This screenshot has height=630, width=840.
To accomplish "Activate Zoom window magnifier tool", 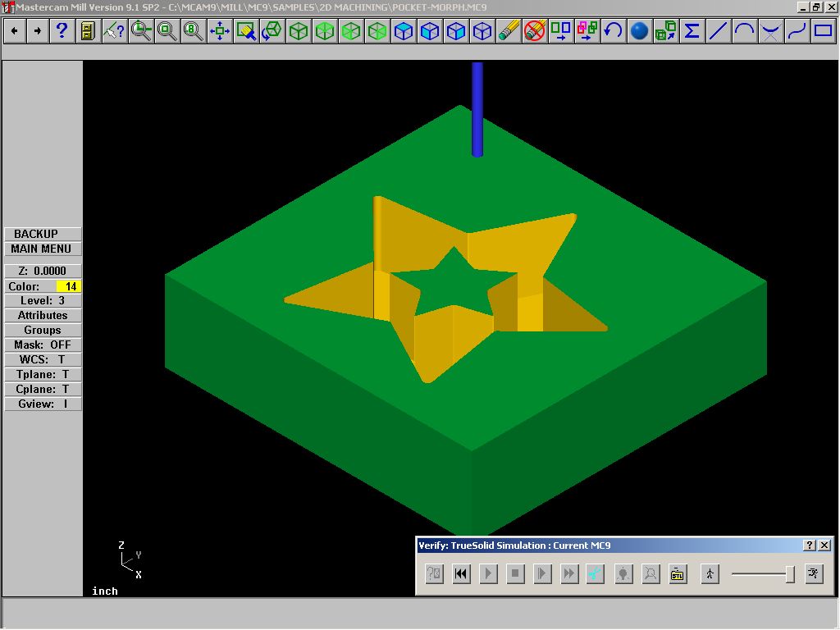I will [x=141, y=31].
